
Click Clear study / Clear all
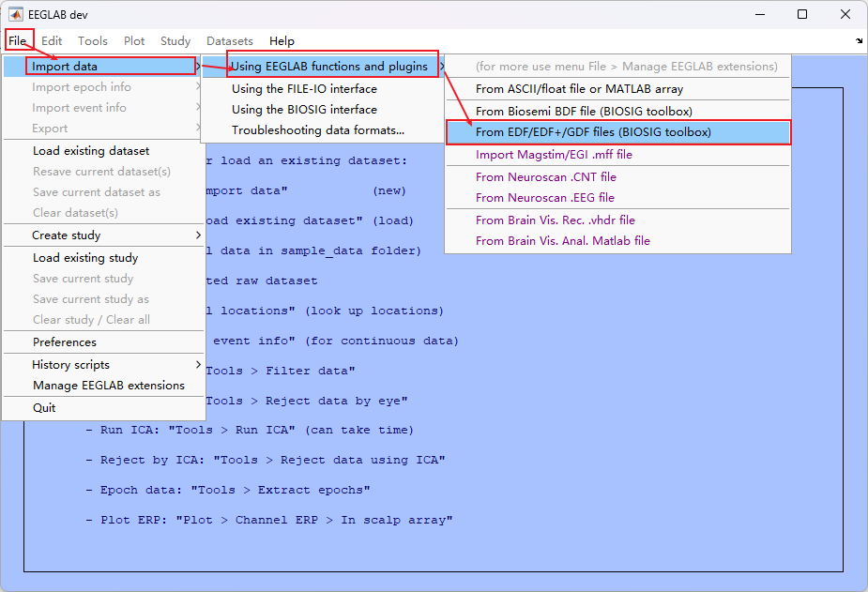point(103,319)
